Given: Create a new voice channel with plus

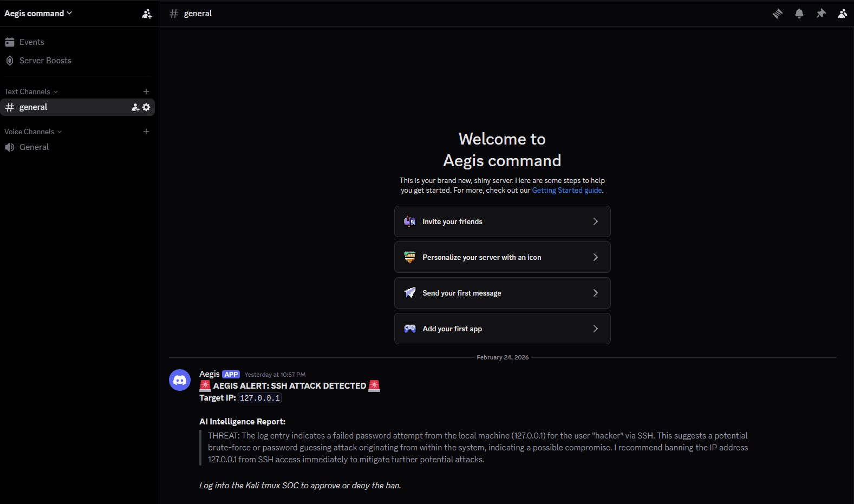Looking at the screenshot, I should 146,132.
